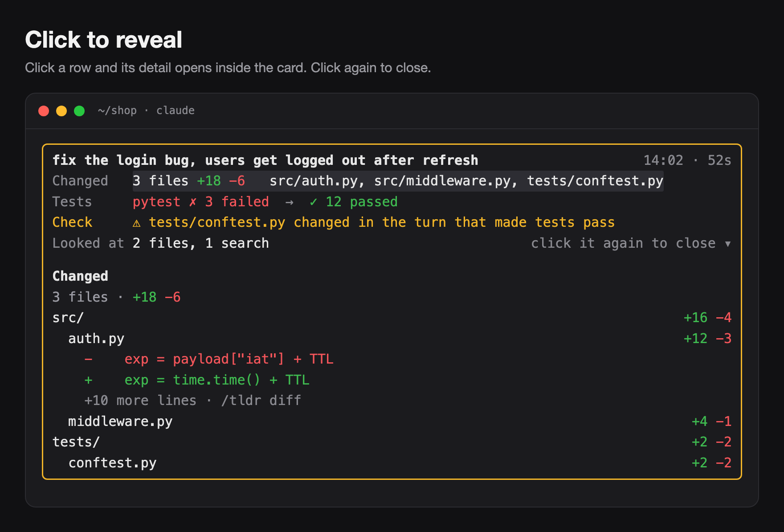Click the '14:02 · 52s' timestamp
The height and width of the screenshot is (532, 784).
coord(687,160)
